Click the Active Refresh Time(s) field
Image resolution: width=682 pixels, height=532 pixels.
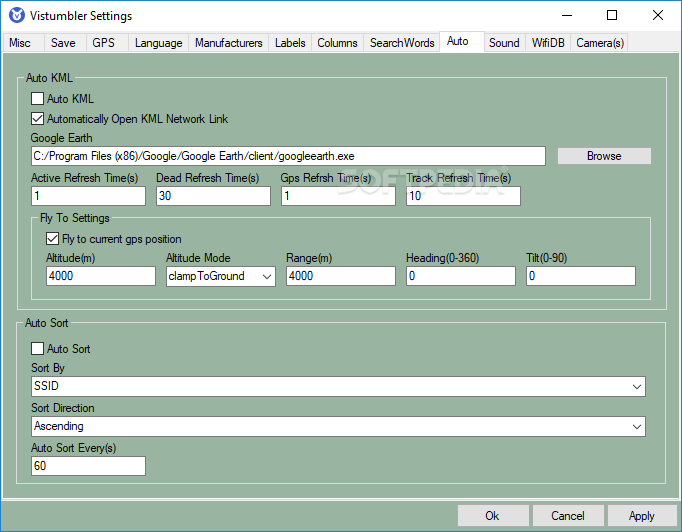click(88, 196)
